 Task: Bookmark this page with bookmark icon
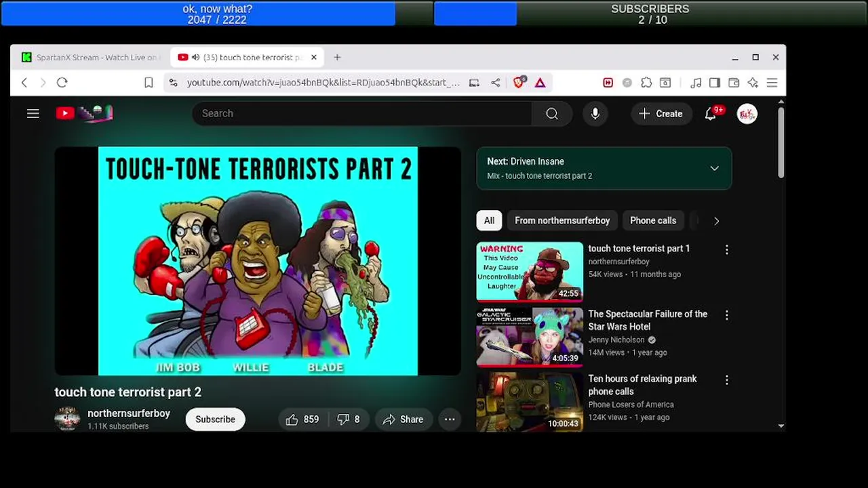149,83
